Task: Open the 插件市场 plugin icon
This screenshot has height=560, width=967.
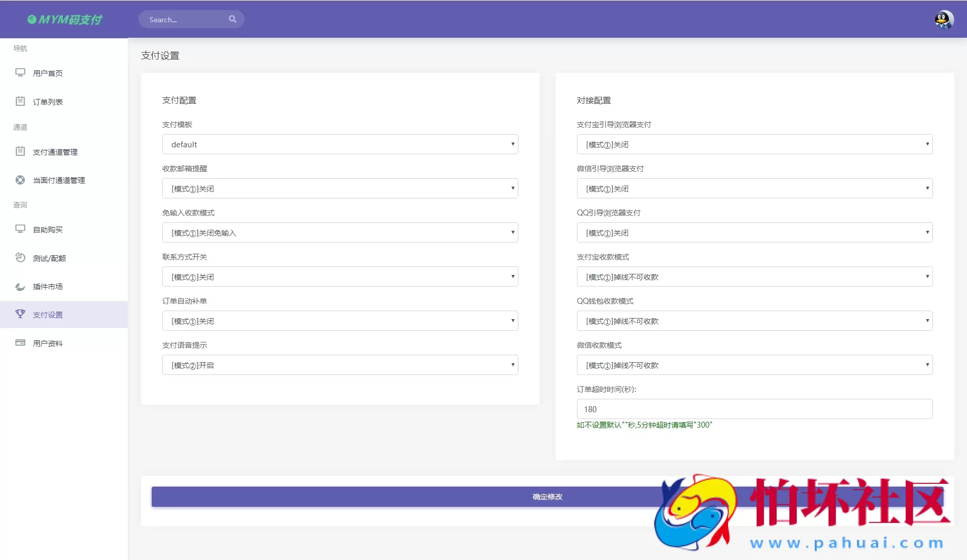Action: pos(20,286)
